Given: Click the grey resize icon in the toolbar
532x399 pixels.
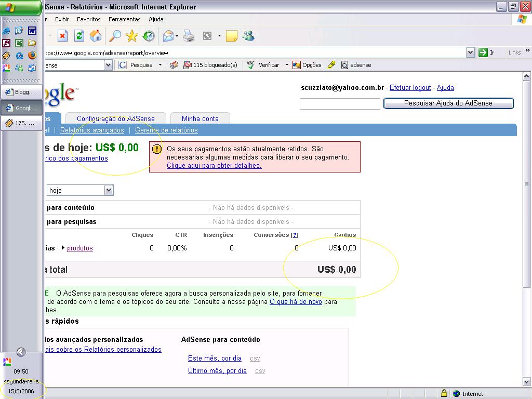Looking at the screenshot, I should [x=207, y=36].
